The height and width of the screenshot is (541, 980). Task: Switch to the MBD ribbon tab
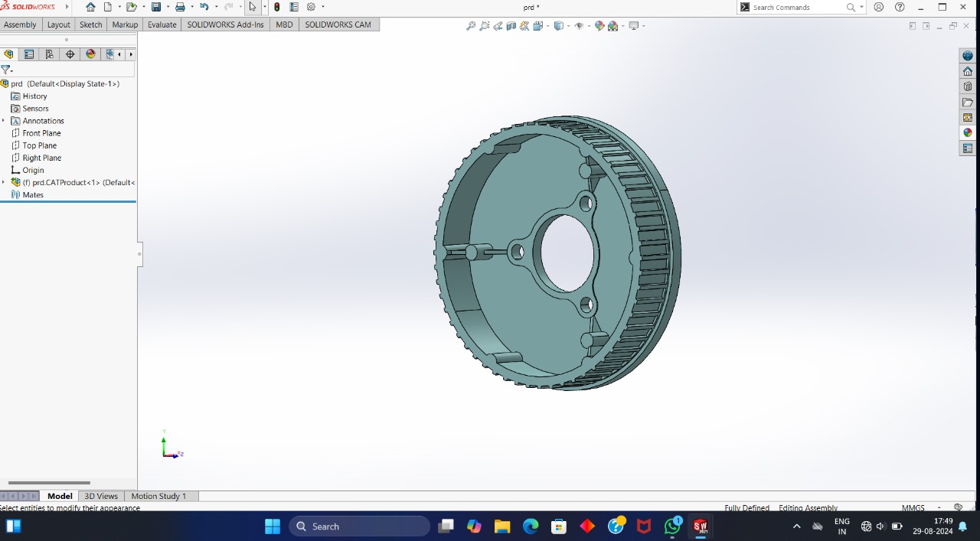coord(284,24)
